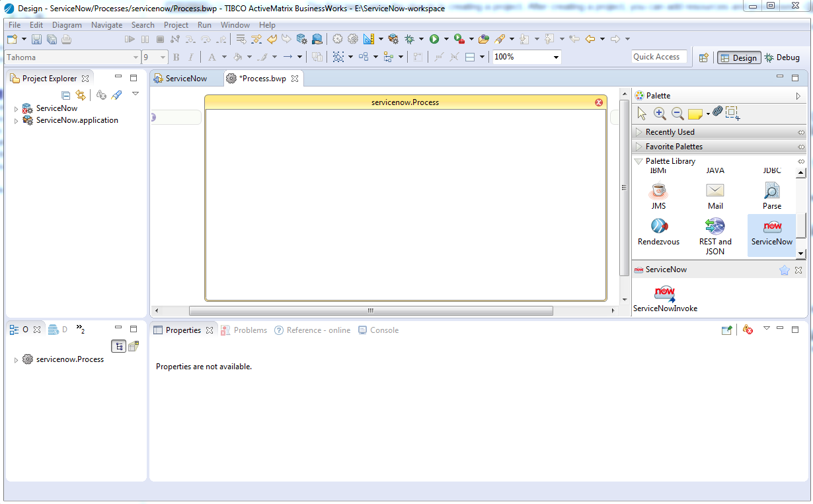Screen dimensions: 813x504
Task: Toggle Link with Editor in Project Explorer
Action: coord(81,95)
